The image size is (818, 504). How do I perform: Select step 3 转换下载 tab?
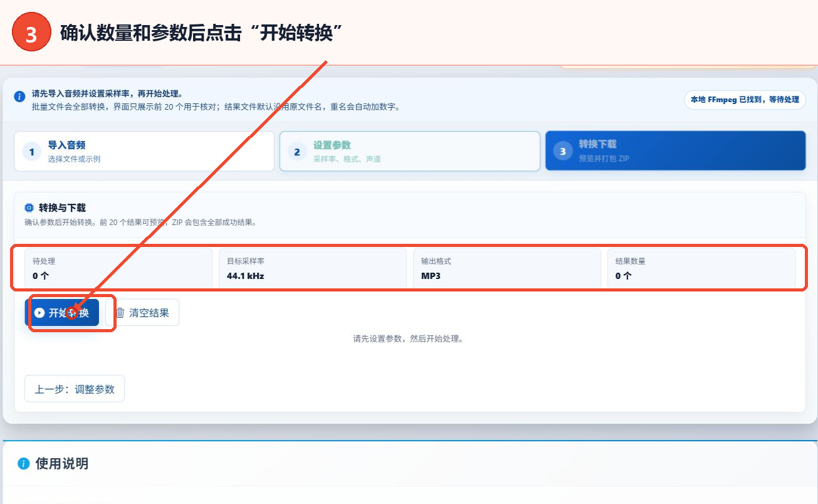tap(675, 151)
